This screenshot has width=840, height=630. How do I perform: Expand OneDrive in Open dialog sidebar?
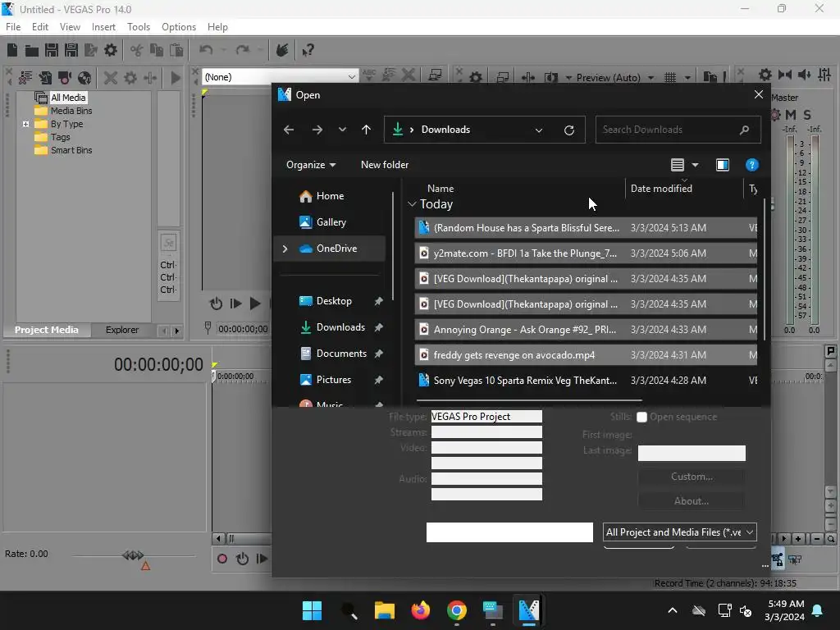[x=285, y=249]
